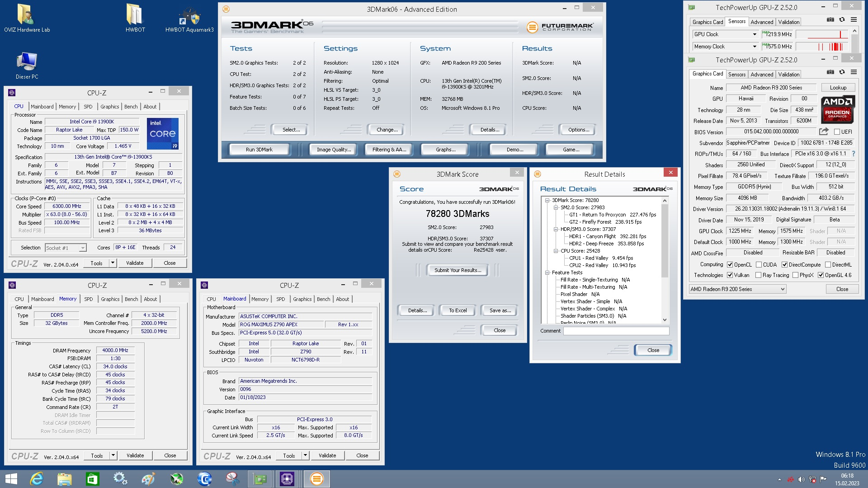Click the BIOS export share icon

point(824,131)
